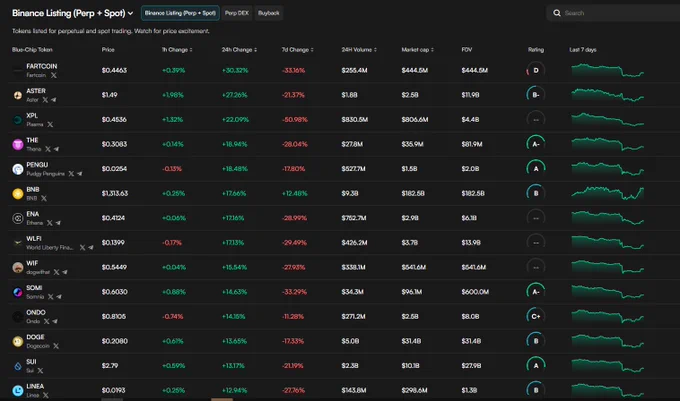
Task: Open the SOMI token name
Action: point(34,288)
